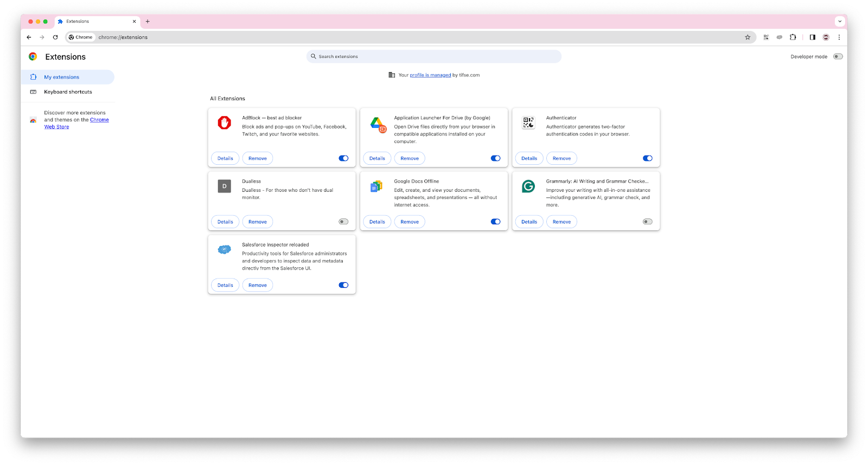Viewport: 868px width, 465px height.
Task: Disable Salesforce Inspector reloaded toggle
Action: [x=343, y=285]
